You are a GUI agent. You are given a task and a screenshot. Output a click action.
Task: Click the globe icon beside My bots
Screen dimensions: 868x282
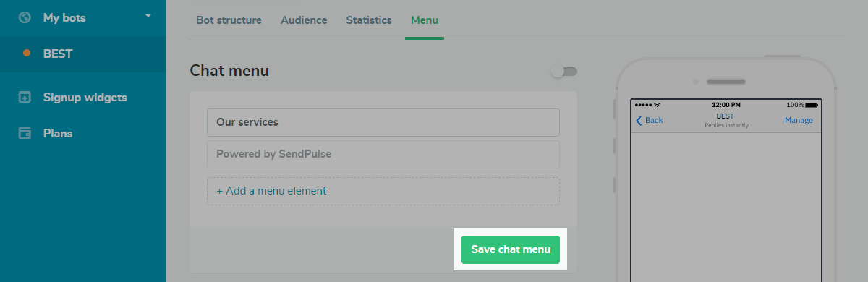click(x=25, y=17)
